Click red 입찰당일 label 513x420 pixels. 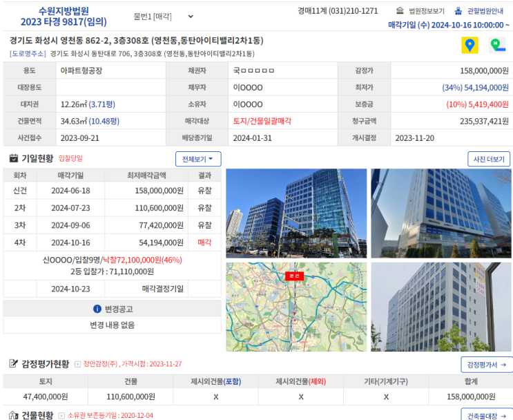70,158
